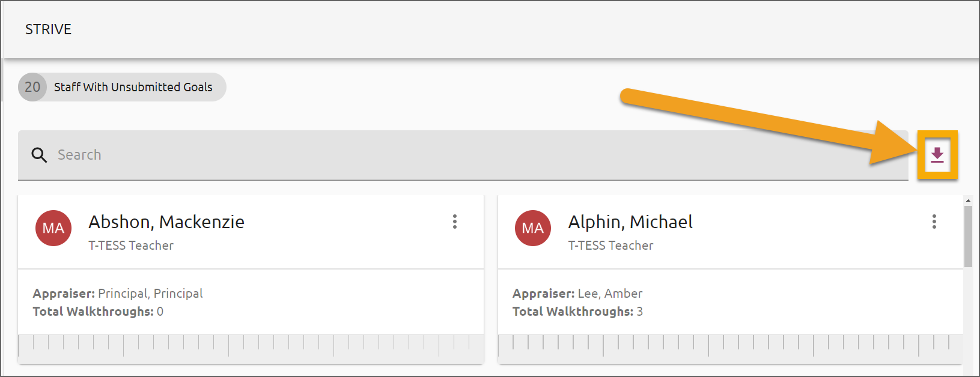Click the download export icon
The width and height of the screenshot is (980, 377).
tap(937, 155)
